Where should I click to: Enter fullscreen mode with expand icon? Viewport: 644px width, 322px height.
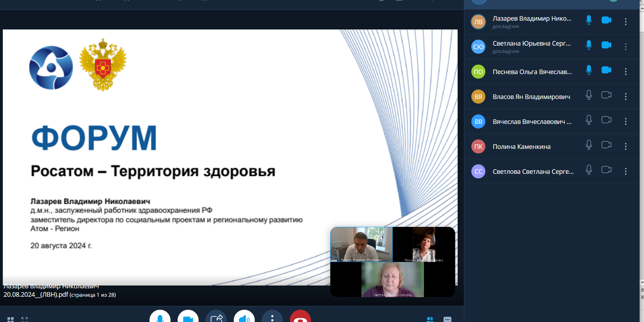(24, 319)
